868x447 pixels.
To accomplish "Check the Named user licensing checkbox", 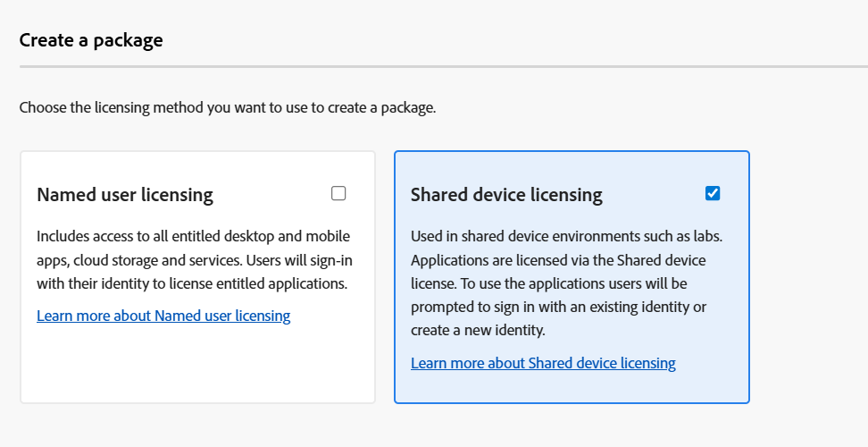I will (x=338, y=193).
